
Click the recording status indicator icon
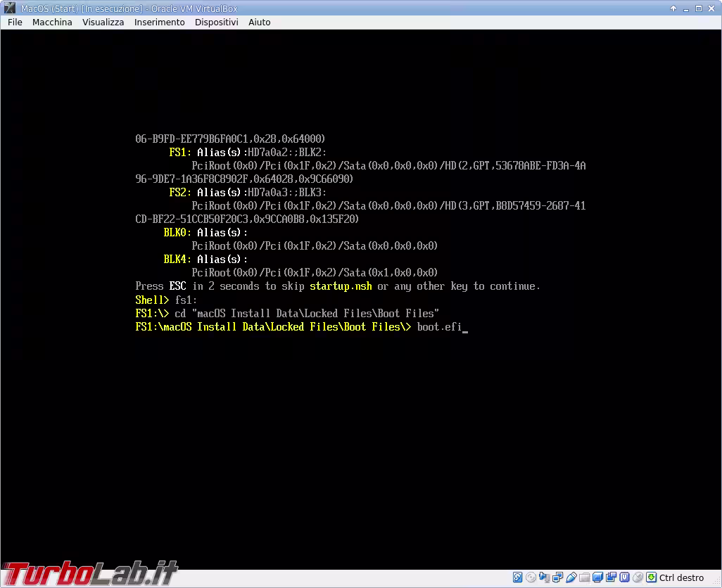pyautogui.click(x=611, y=577)
